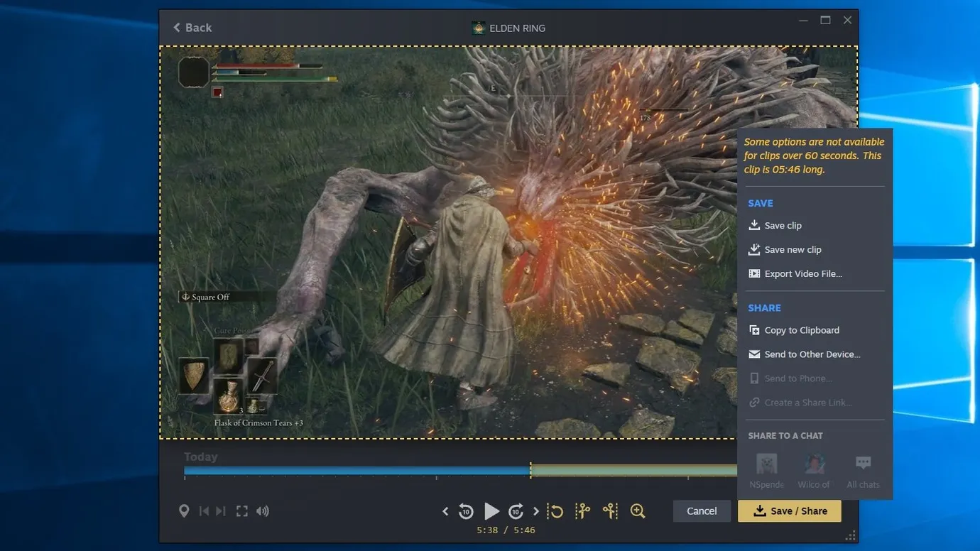The height and width of the screenshot is (551, 980).
Task: Maximize the clip editor window
Action: click(825, 21)
